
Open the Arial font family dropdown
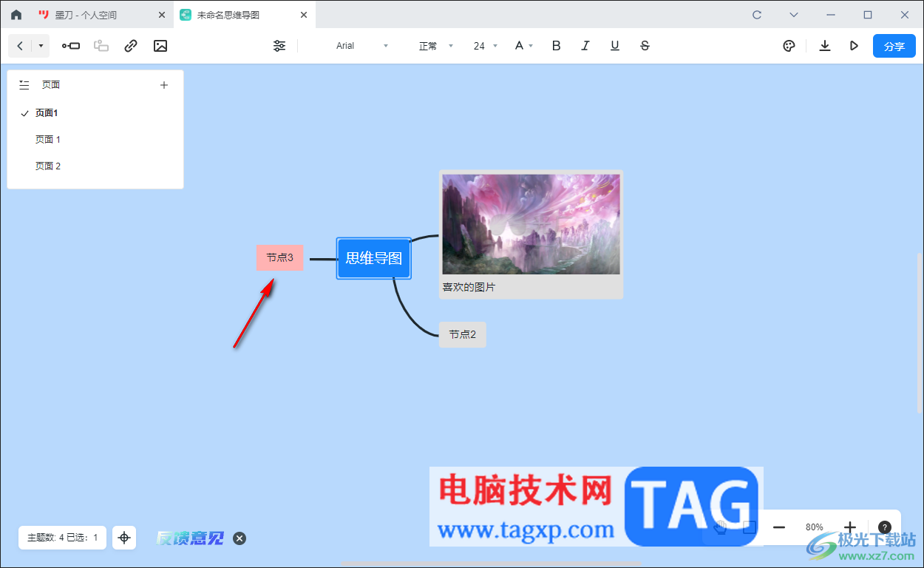tap(361, 46)
